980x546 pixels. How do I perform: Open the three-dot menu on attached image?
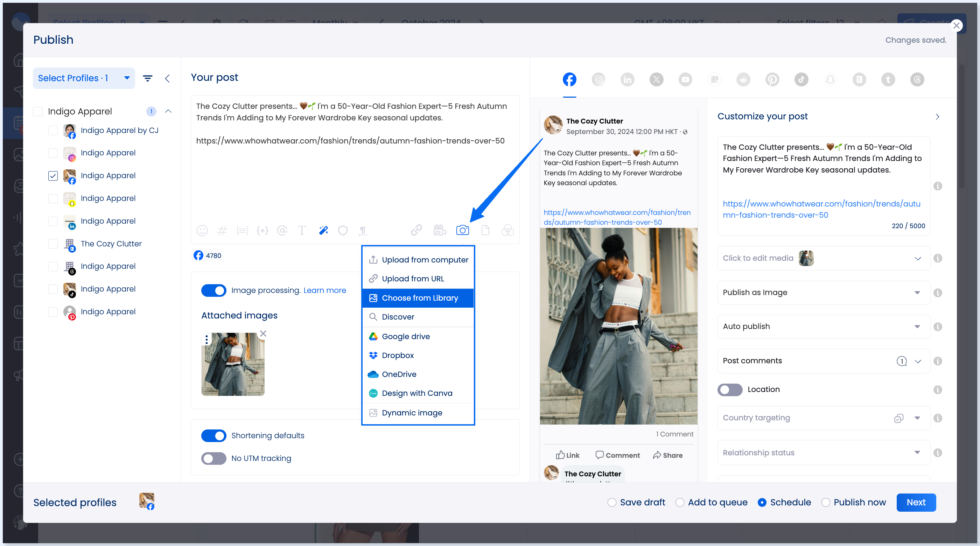pyautogui.click(x=206, y=339)
